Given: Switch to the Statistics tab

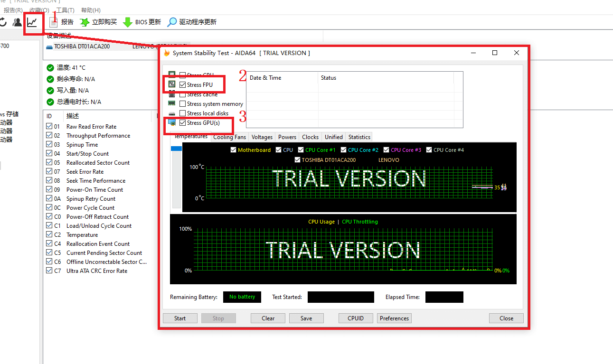Looking at the screenshot, I should pos(359,137).
